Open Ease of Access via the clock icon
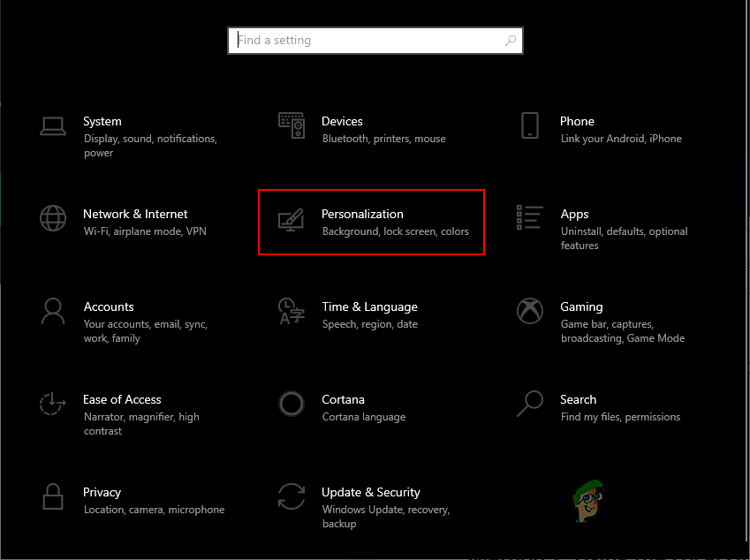This screenshot has width=750, height=560. [x=53, y=405]
